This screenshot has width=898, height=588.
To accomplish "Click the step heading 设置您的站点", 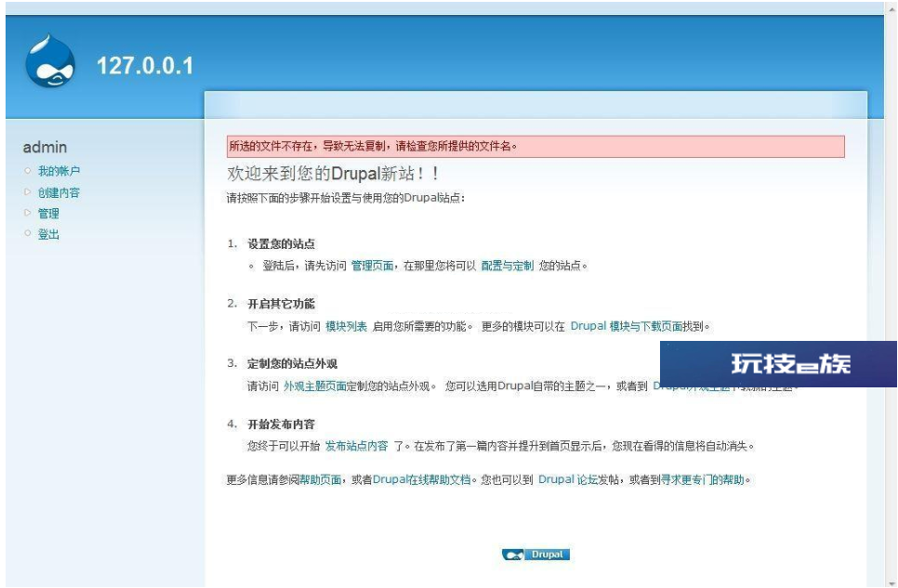I will click(281, 244).
